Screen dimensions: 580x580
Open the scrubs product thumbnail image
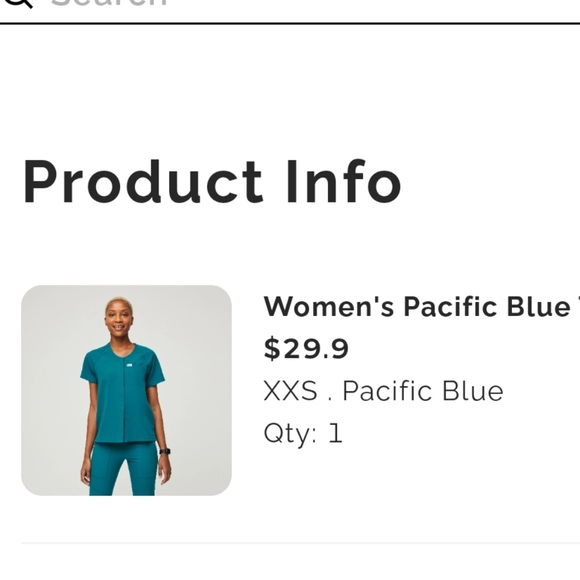point(127,390)
